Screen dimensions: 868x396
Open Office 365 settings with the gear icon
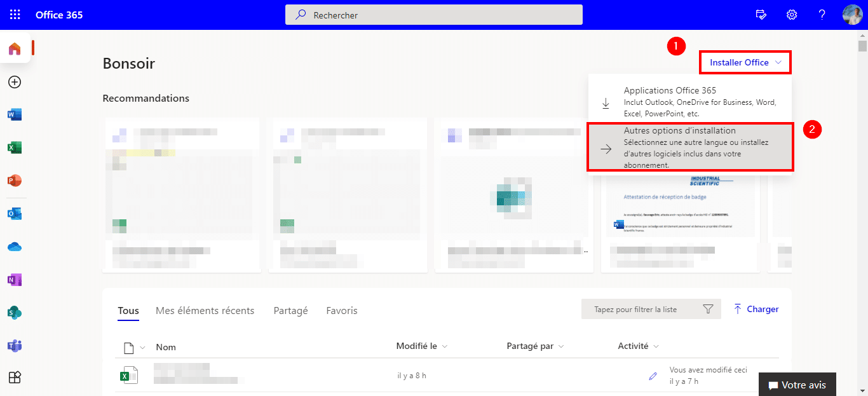coord(791,14)
